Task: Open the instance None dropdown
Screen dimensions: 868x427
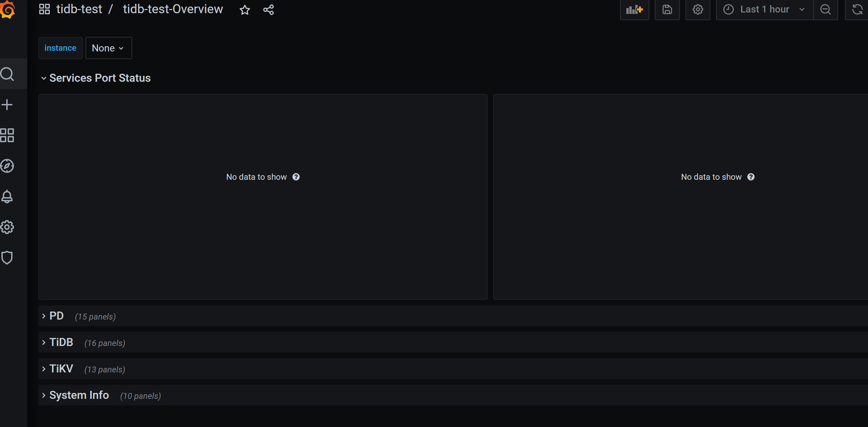Action: coord(108,48)
